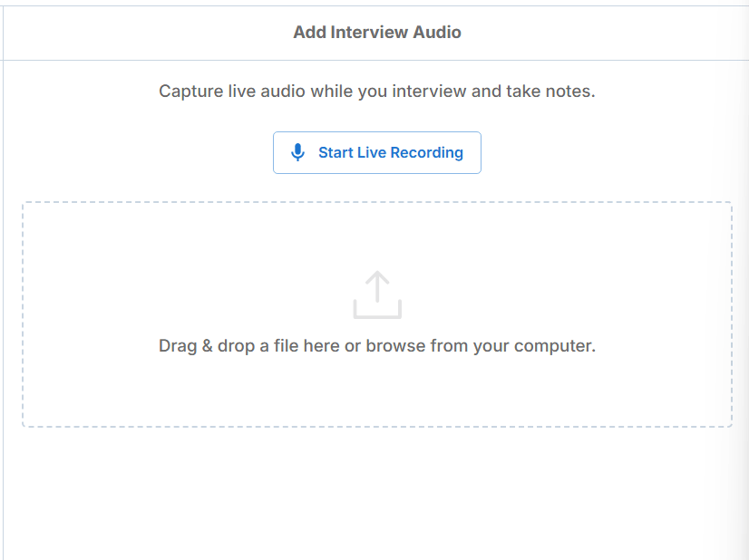Click 'browse from your computer' text
Viewport: 749px width, 560px height.
[x=481, y=345]
